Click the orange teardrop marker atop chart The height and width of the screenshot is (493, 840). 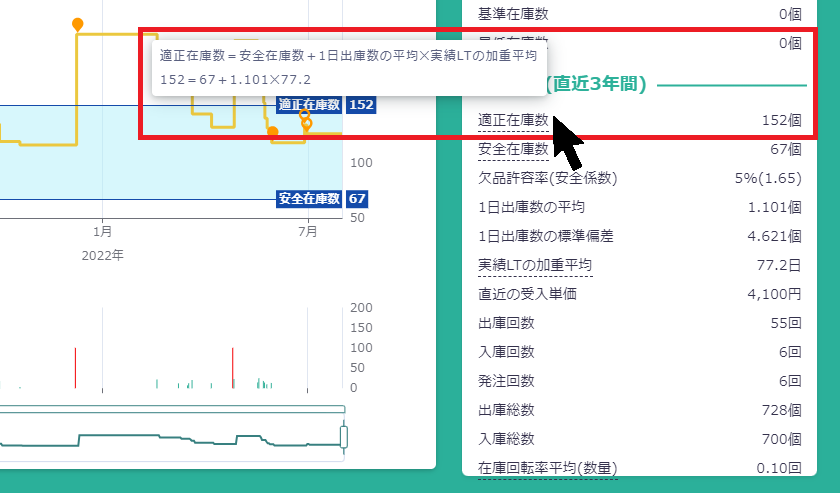point(77,24)
